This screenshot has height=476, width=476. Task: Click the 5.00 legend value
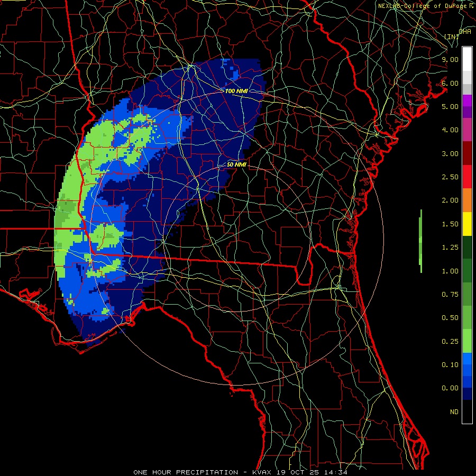click(450, 106)
